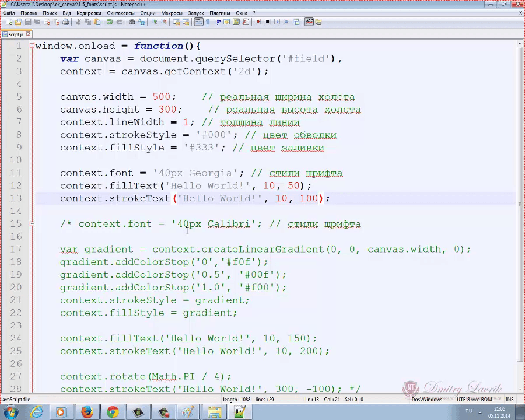Click Run Macro Multiple Times icon

click(286, 22)
